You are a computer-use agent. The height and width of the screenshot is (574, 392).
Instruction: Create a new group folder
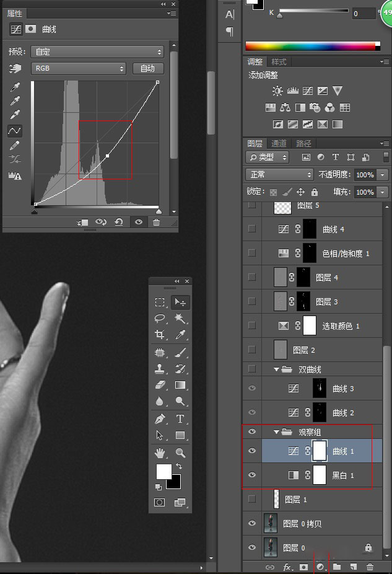(x=337, y=567)
